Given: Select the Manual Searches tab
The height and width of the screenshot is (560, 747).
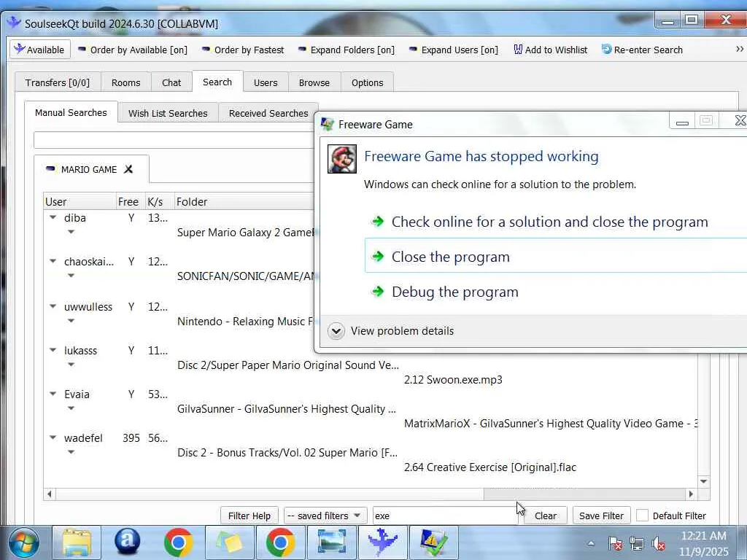Looking at the screenshot, I should (x=71, y=112).
